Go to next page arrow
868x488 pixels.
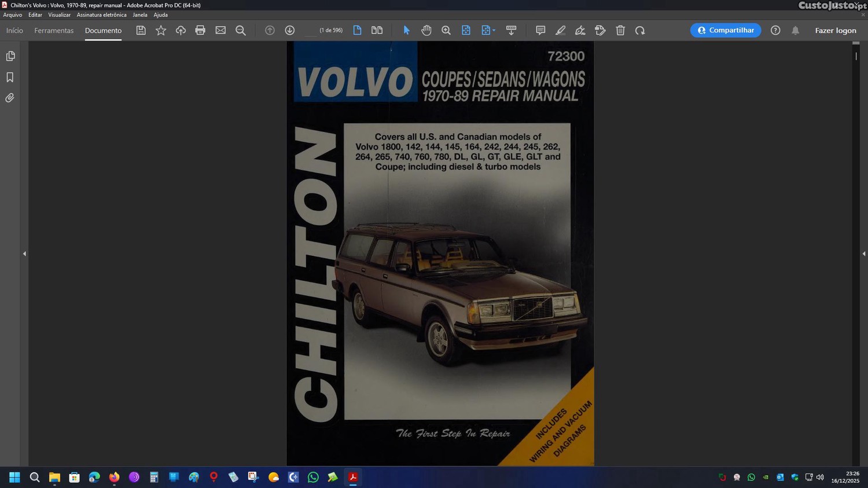click(x=290, y=30)
